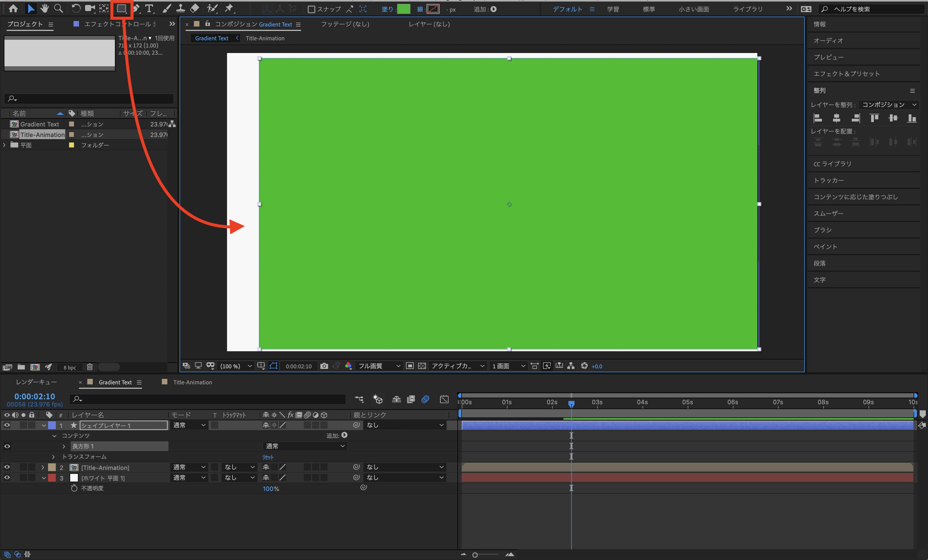Switch to the Title-Animation timeline tab

point(192,382)
